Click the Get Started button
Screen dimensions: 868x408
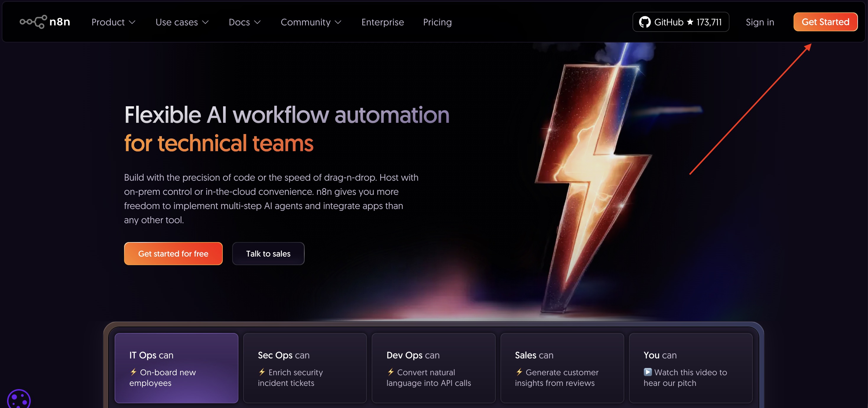coord(825,22)
